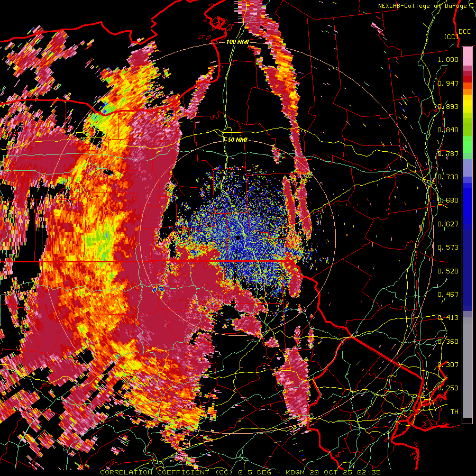Select the 0.680 legend value
Image resolution: width=476 pixels, height=476 pixels.
[448, 200]
